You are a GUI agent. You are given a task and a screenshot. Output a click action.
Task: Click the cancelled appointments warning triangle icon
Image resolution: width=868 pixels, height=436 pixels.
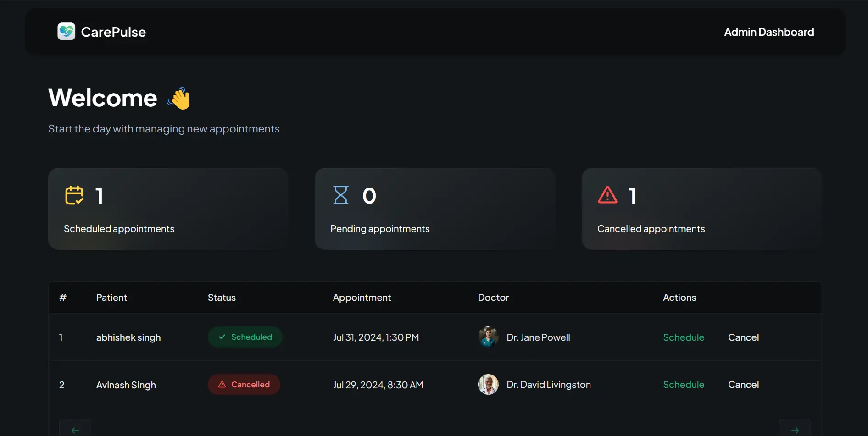pyautogui.click(x=607, y=195)
